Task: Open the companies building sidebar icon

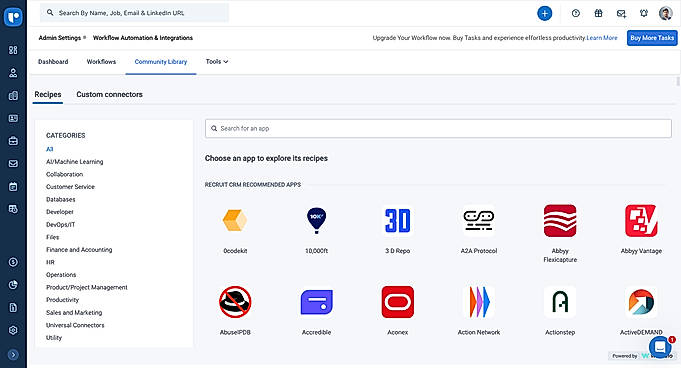Action: coord(13,96)
